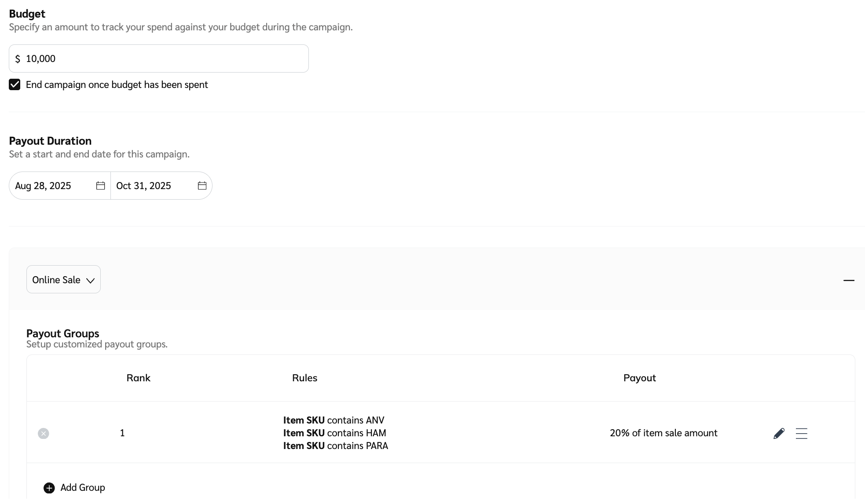Click the plus icon beside Add Group
The width and height of the screenshot is (865, 504).
coord(49,488)
